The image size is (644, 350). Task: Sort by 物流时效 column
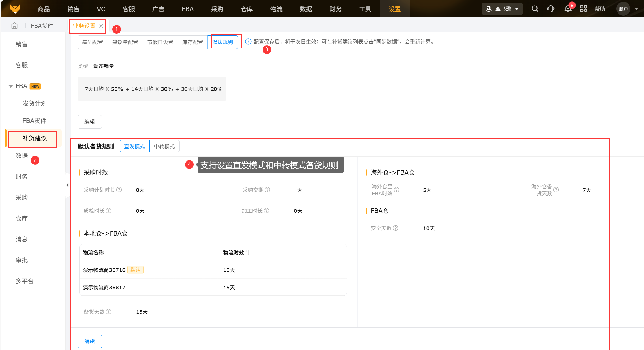pyautogui.click(x=247, y=253)
